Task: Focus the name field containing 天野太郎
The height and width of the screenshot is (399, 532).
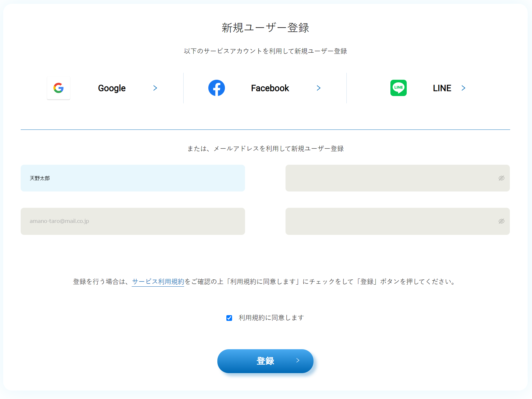Action: click(133, 178)
